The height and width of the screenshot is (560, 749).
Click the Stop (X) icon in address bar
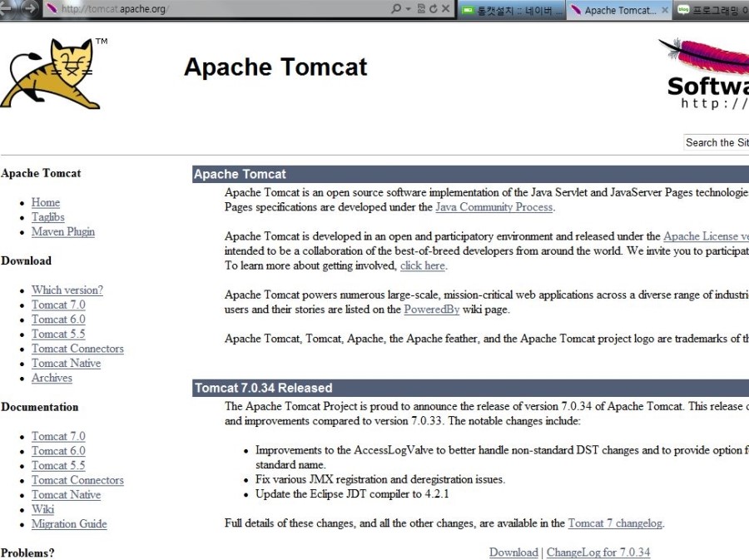pyautogui.click(x=446, y=8)
